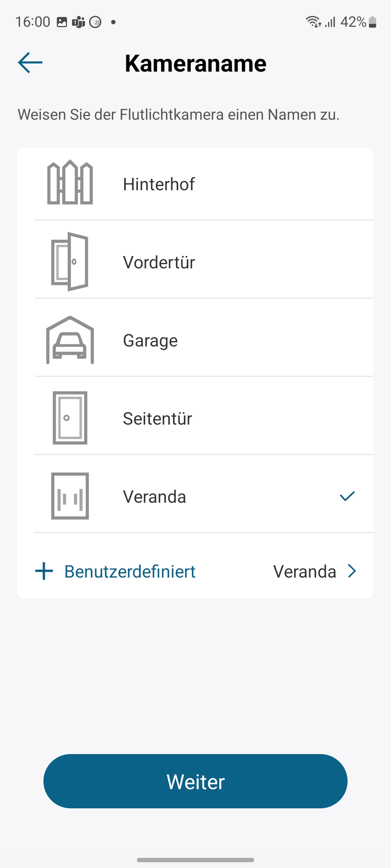
Task: Expand custom name chevron arrow
Action: click(x=352, y=571)
